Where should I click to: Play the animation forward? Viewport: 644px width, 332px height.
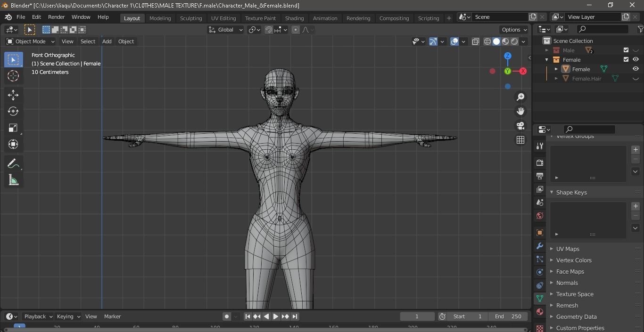tap(276, 316)
